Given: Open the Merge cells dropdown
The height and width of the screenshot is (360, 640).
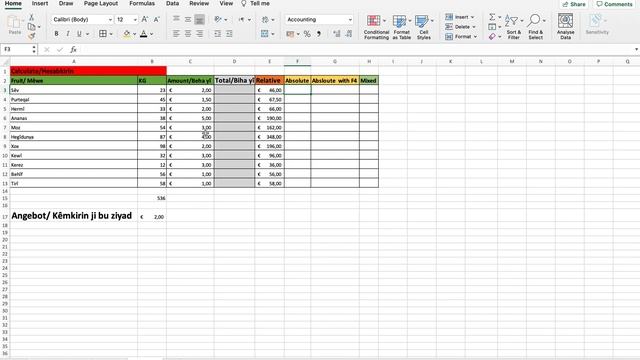Looking at the screenshot, I should coord(273,34).
